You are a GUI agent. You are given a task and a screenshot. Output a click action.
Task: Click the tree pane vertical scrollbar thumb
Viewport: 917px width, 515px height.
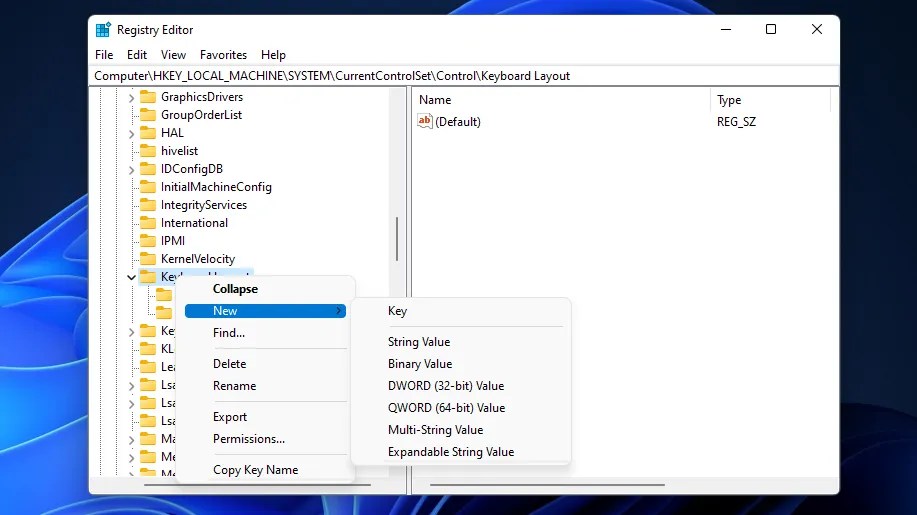pos(397,239)
